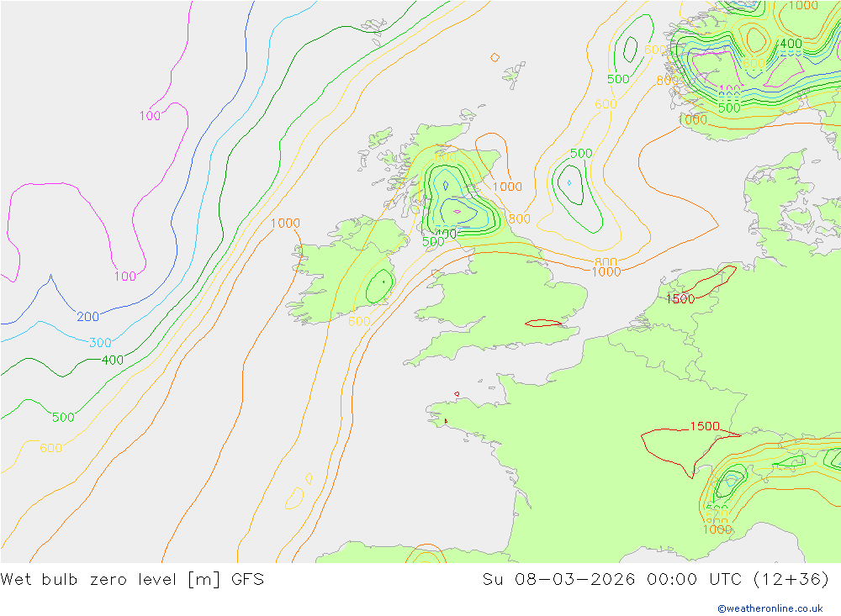Click the red '1500' label over the Netherlands
The width and height of the screenshot is (841, 616).
[680, 299]
